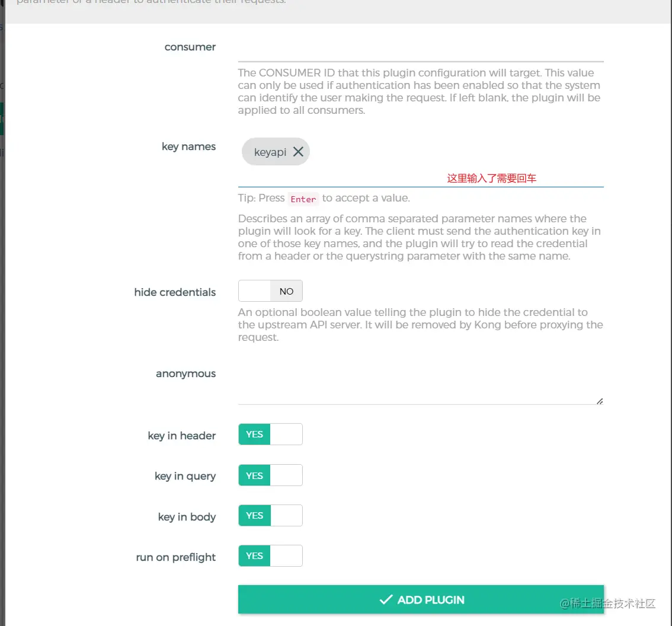The height and width of the screenshot is (626, 672).
Task: Grab the anonymous textarea resize handle
Action: pos(600,401)
